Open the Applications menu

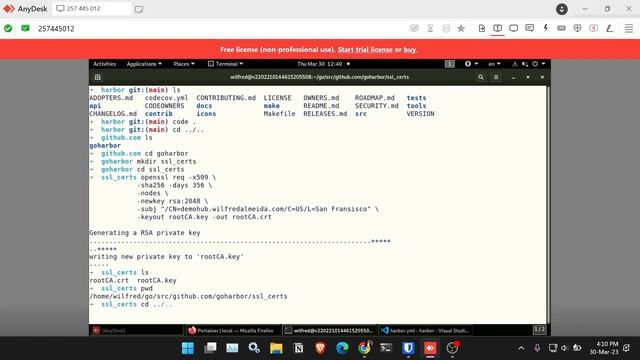(144, 64)
